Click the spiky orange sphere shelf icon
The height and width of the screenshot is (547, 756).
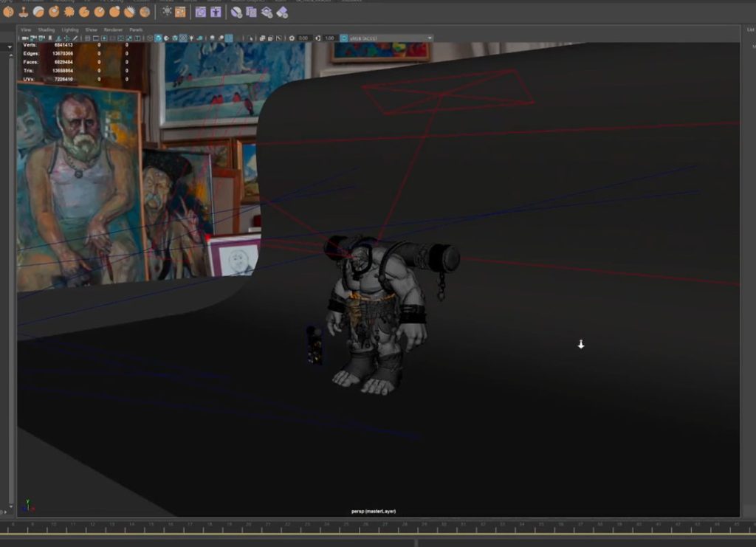(x=69, y=12)
